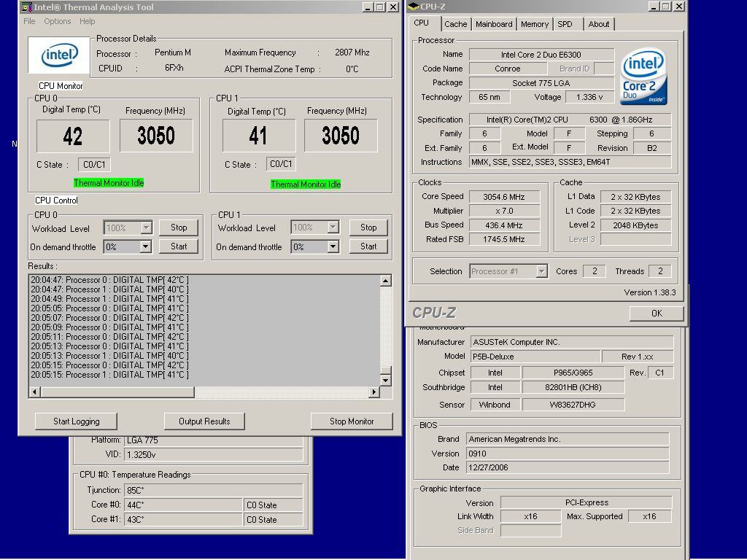Click OK in the CPU-Z window
Screen dimensions: 747x560
coord(657,314)
